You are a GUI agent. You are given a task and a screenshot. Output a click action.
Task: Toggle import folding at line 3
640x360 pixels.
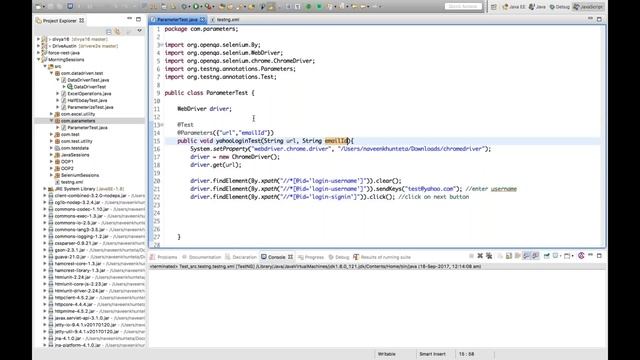161,45
